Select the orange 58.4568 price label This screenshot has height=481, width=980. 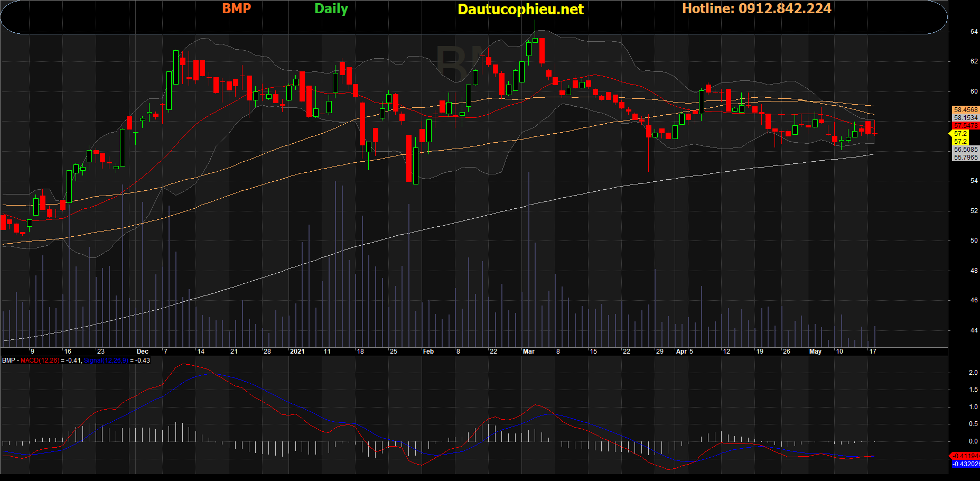coord(966,110)
